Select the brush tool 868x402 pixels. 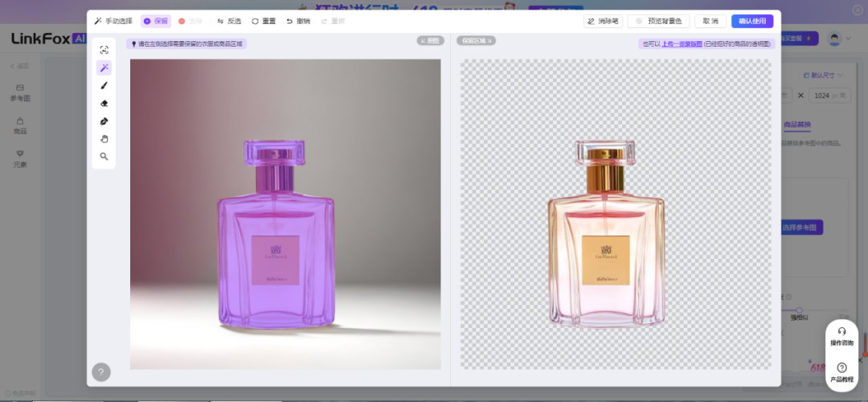click(x=104, y=86)
